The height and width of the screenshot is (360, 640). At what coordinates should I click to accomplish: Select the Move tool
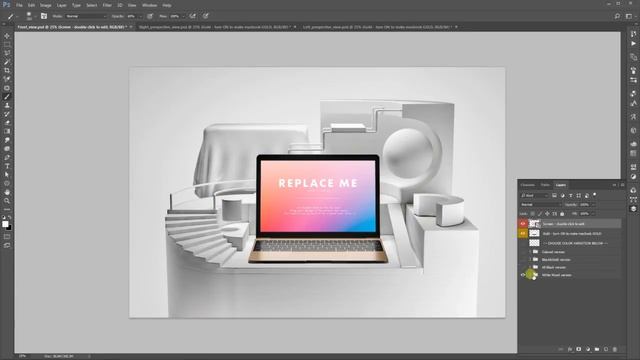(x=7, y=36)
